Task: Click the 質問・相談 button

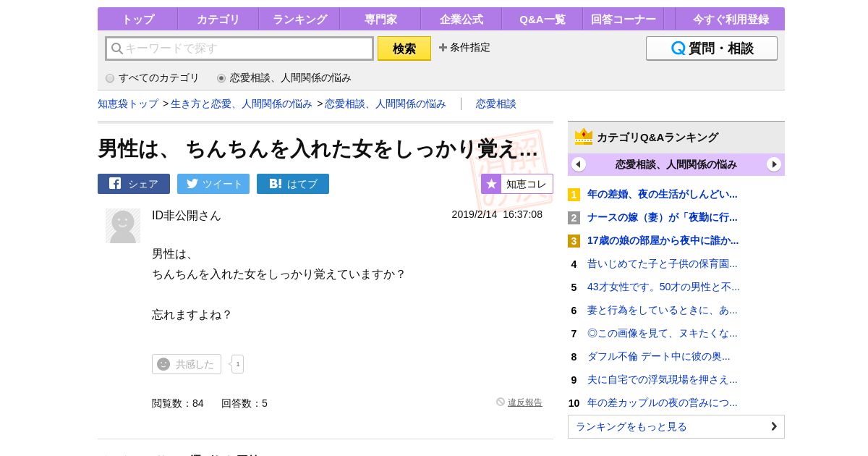Action: pos(712,48)
